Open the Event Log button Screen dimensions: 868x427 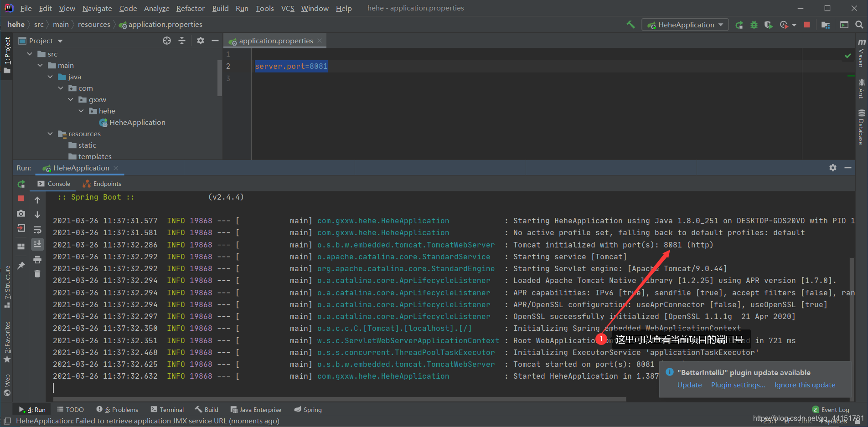point(831,410)
